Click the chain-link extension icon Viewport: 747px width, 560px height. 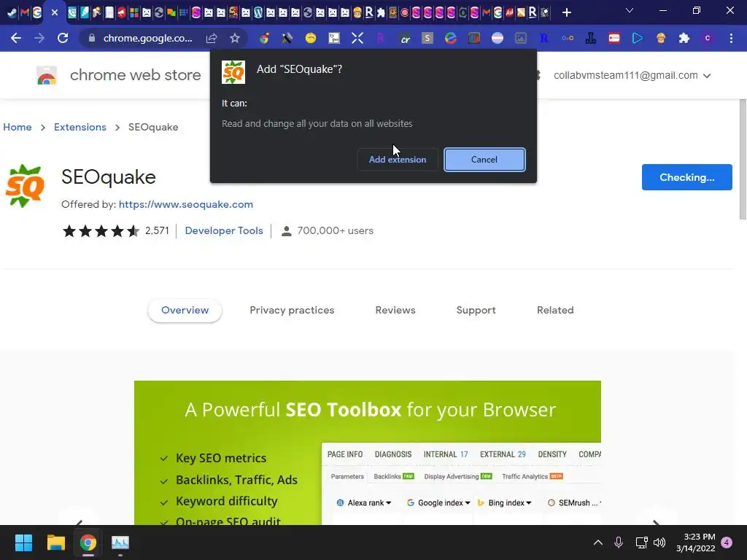[568, 38]
